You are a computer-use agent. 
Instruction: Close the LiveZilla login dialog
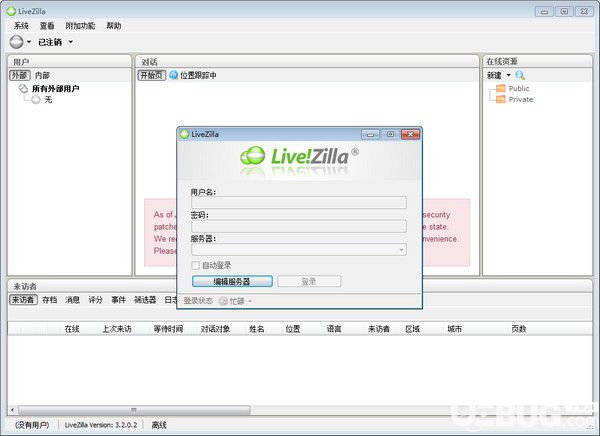pyautogui.click(x=410, y=134)
